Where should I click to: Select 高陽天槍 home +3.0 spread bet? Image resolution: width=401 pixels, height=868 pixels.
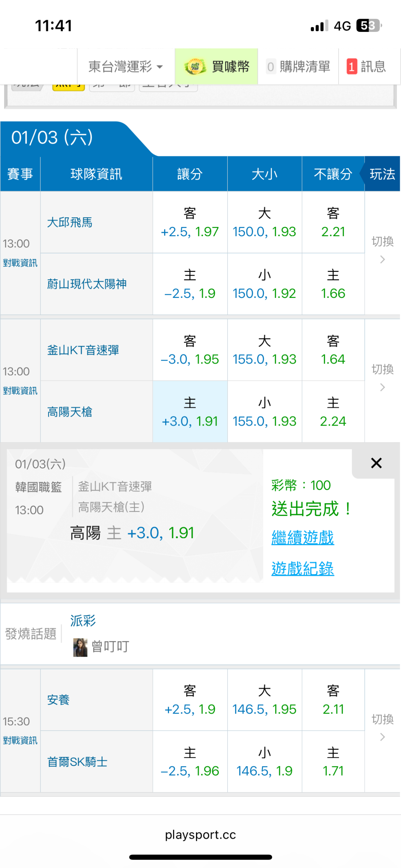pos(190,412)
